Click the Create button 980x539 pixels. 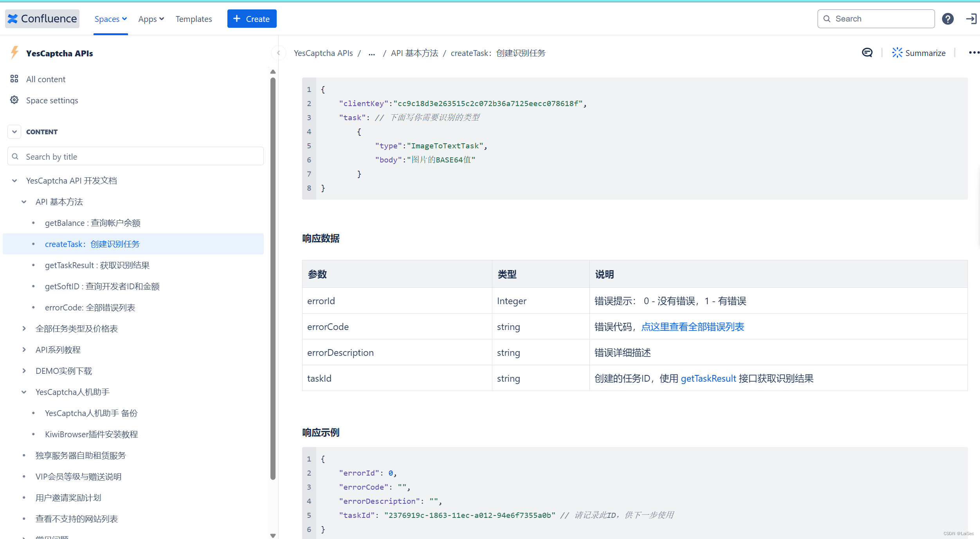(252, 19)
